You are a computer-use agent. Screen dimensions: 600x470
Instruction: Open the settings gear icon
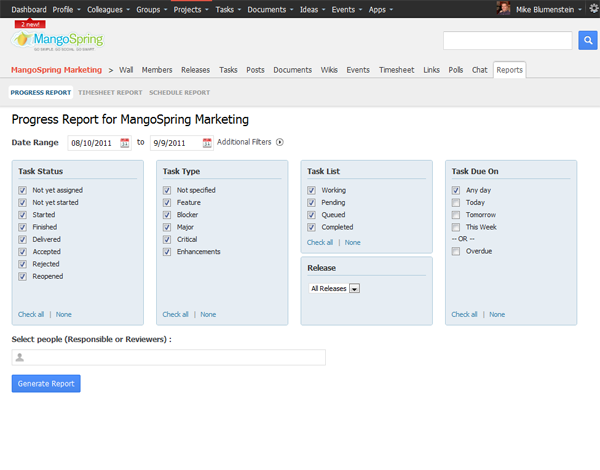594,9
